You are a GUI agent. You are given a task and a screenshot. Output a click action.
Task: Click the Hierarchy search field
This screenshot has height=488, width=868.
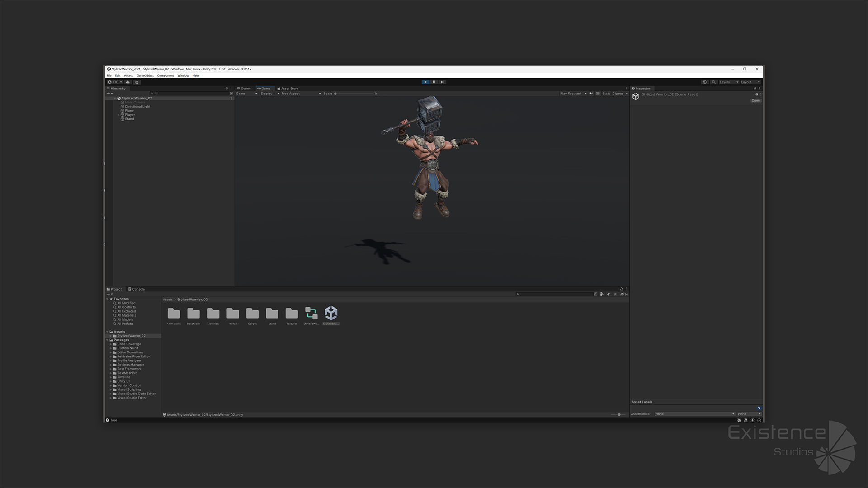(189, 94)
